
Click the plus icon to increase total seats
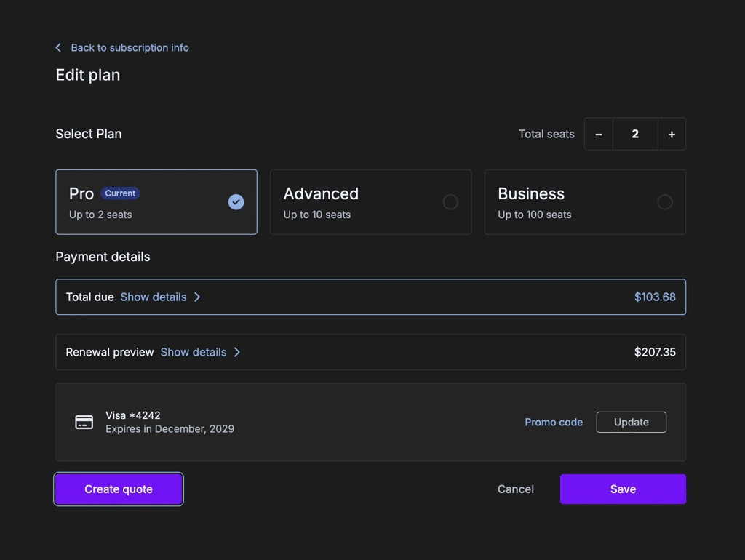pos(672,134)
